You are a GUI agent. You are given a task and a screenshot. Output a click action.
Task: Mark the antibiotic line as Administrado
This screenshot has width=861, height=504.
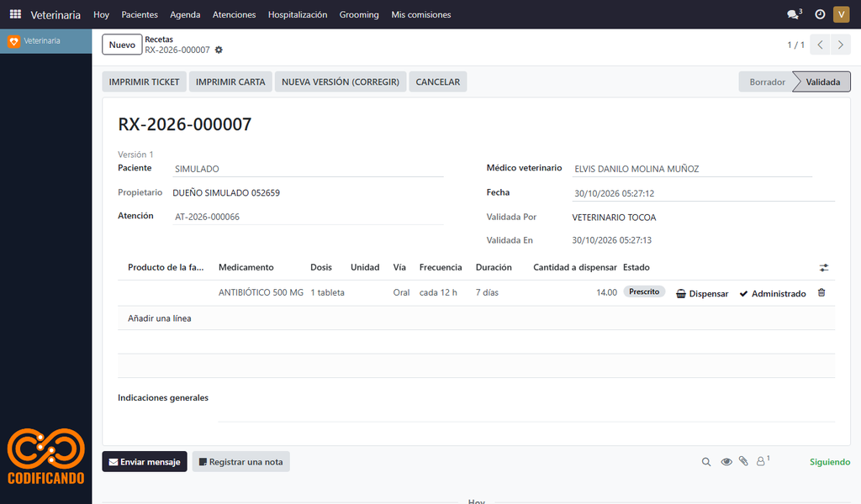click(773, 293)
